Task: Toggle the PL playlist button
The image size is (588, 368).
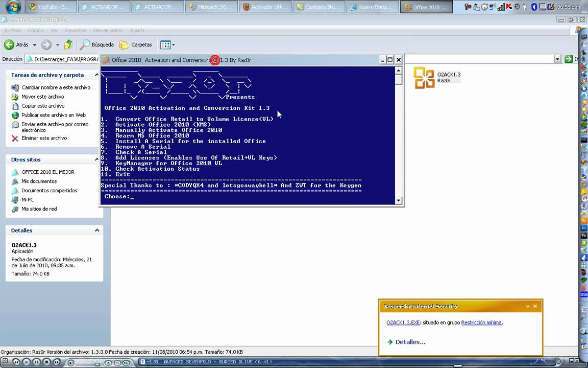Action: coord(117,363)
